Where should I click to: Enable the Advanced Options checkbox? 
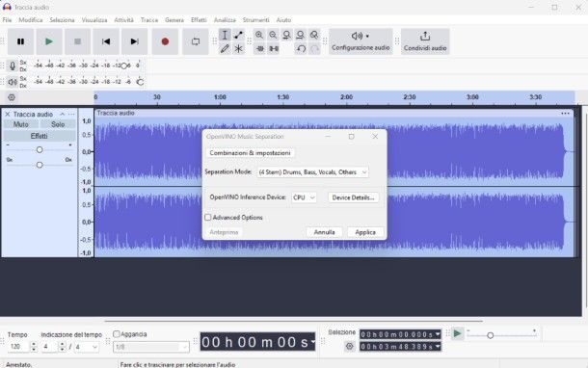click(x=208, y=218)
